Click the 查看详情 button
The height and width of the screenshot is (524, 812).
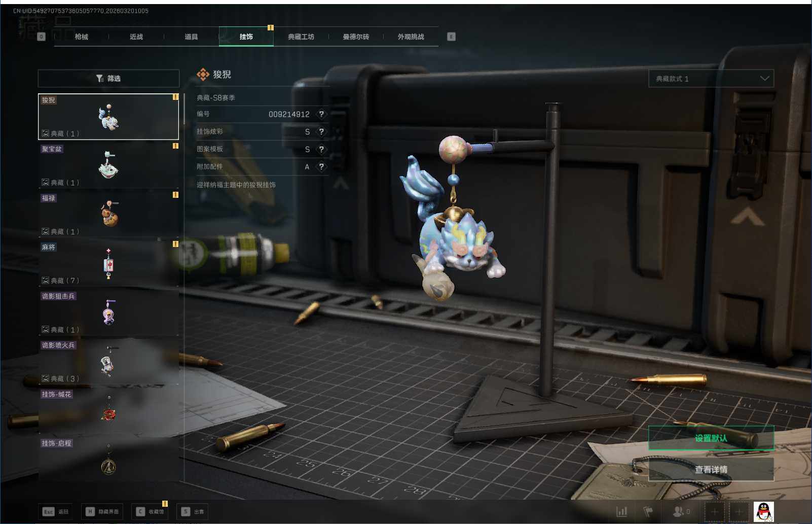(x=711, y=469)
